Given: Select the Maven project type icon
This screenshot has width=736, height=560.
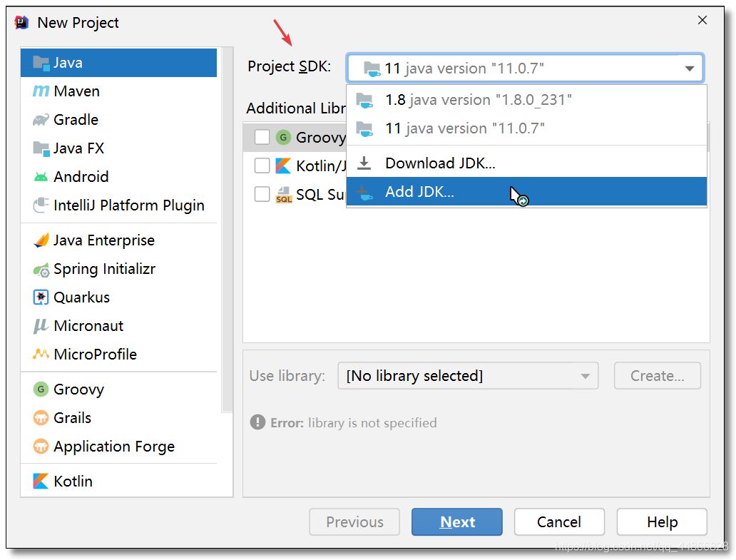Looking at the screenshot, I should pos(41,91).
